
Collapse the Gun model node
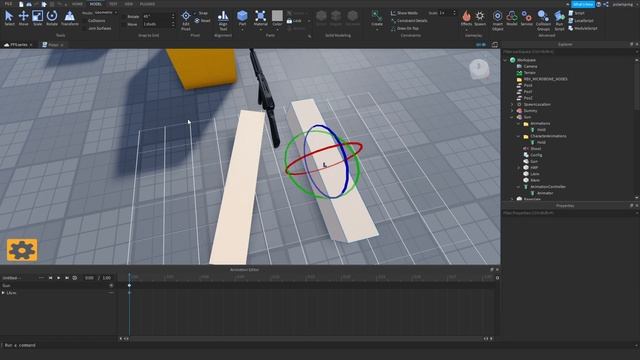(512, 117)
